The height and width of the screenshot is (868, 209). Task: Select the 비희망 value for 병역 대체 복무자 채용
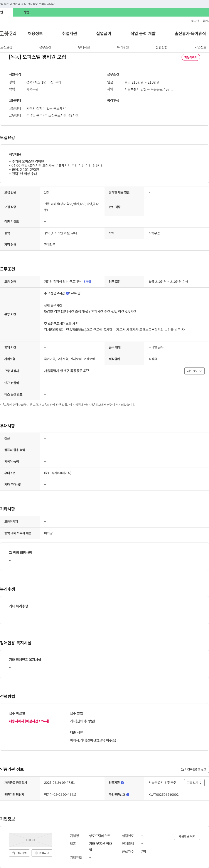tap(48, 533)
